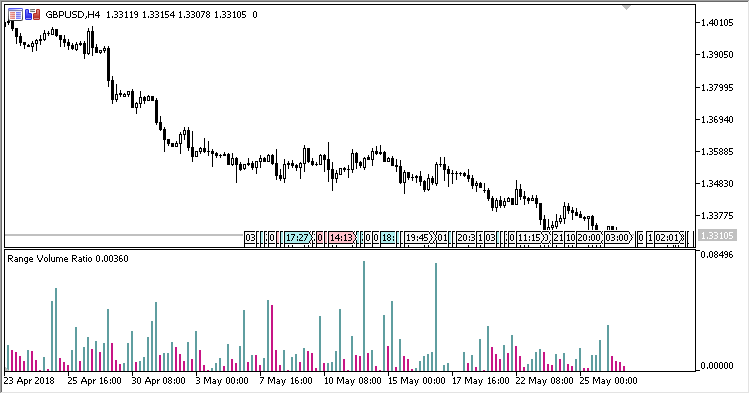This screenshot has width=750, height=394.
Task: Click the Range Volume Ratio indicator label
Action: 68,259
